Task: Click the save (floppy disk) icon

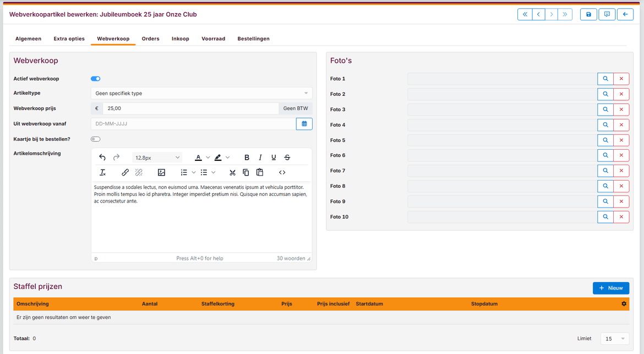Action: pos(588,14)
